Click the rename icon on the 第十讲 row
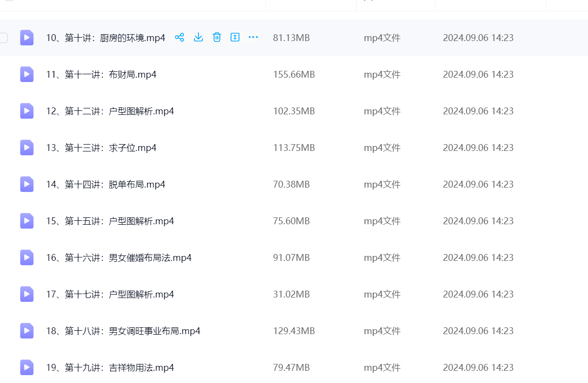This screenshot has height=383, width=588. [x=235, y=38]
